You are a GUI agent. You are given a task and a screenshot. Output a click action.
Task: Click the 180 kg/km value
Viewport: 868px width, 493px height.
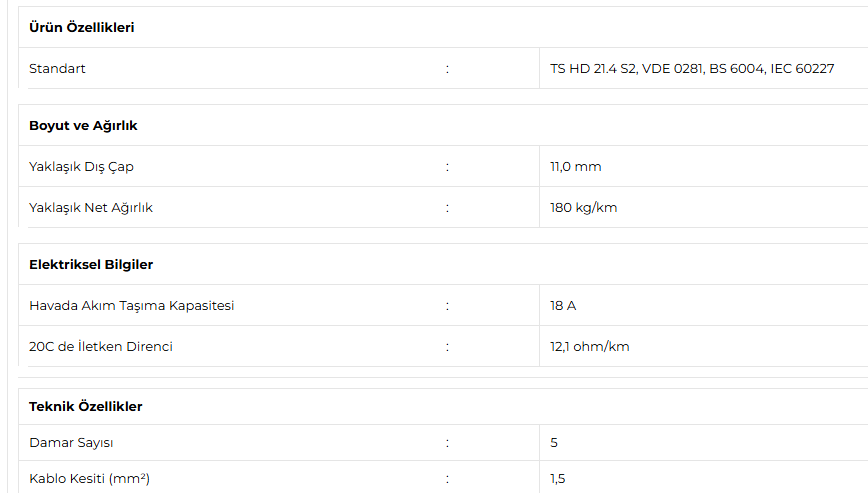tap(583, 207)
